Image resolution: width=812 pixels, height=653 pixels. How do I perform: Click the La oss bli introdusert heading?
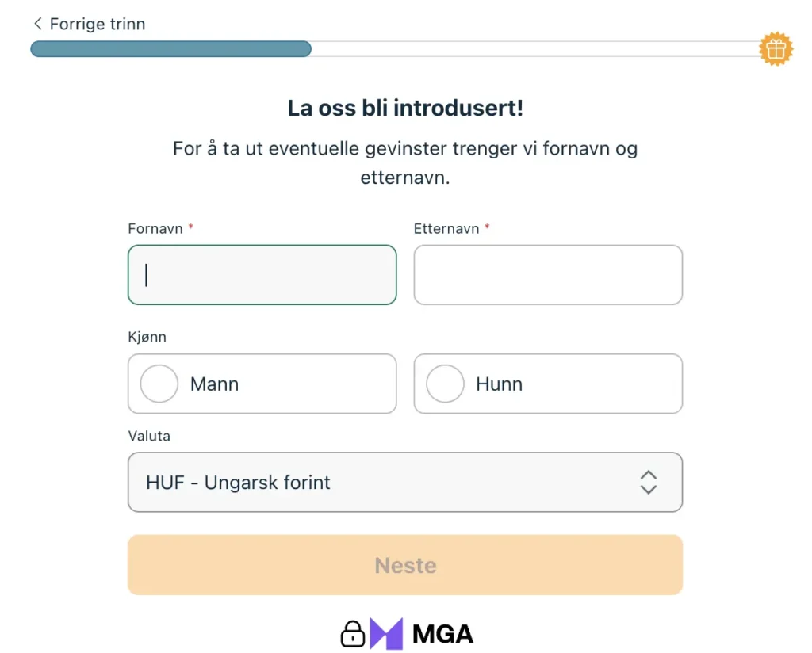pos(405,109)
